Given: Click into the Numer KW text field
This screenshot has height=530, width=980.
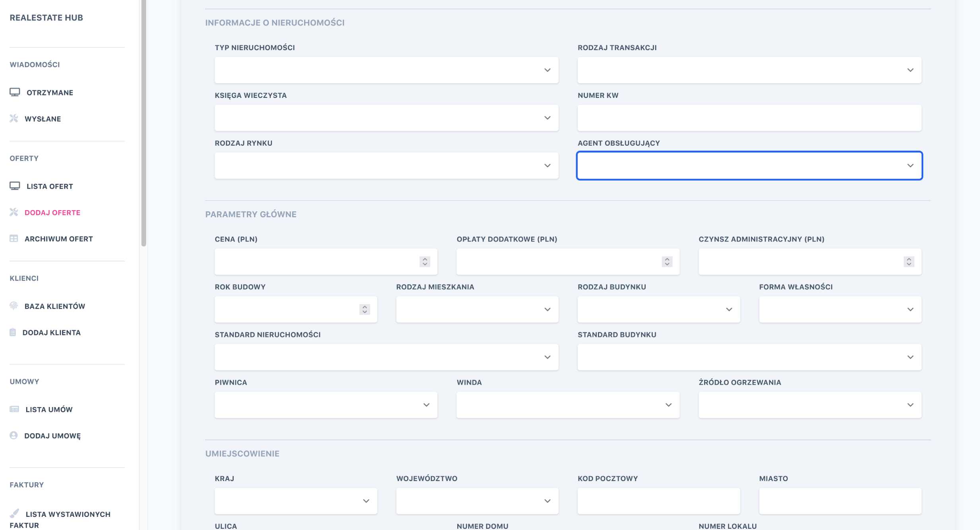Looking at the screenshot, I should pyautogui.click(x=749, y=118).
